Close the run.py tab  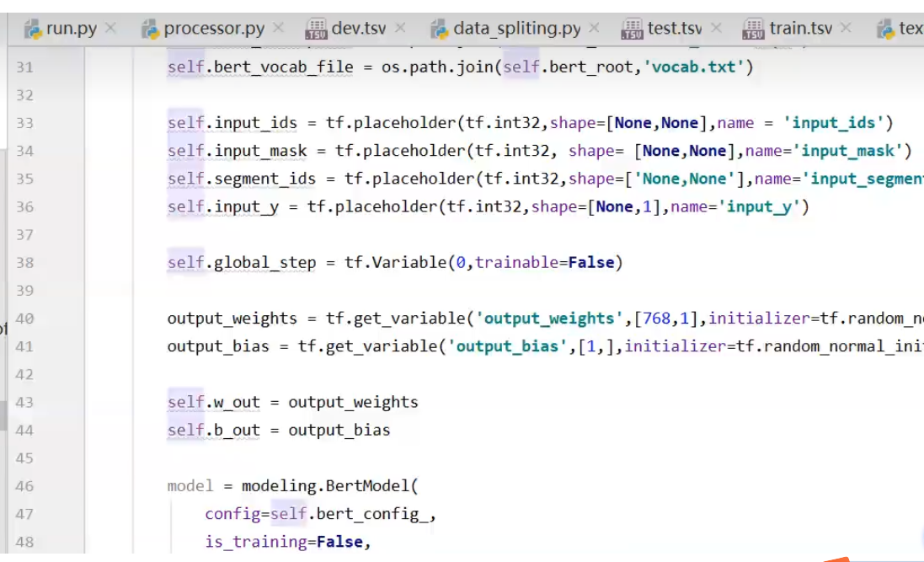click(111, 28)
